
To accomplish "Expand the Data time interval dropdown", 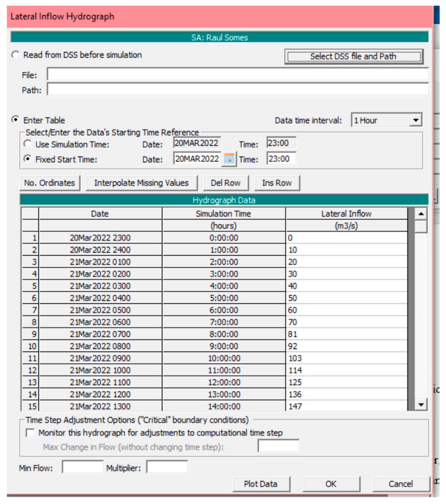I will click(415, 120).
